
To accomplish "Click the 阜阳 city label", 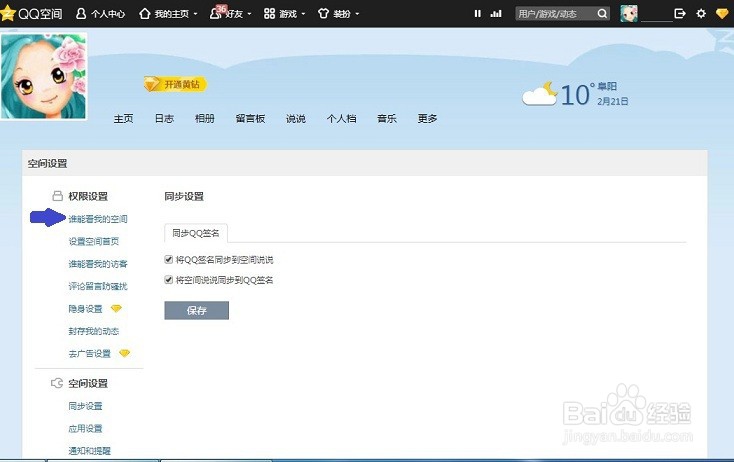I will [x=607, y=87].
